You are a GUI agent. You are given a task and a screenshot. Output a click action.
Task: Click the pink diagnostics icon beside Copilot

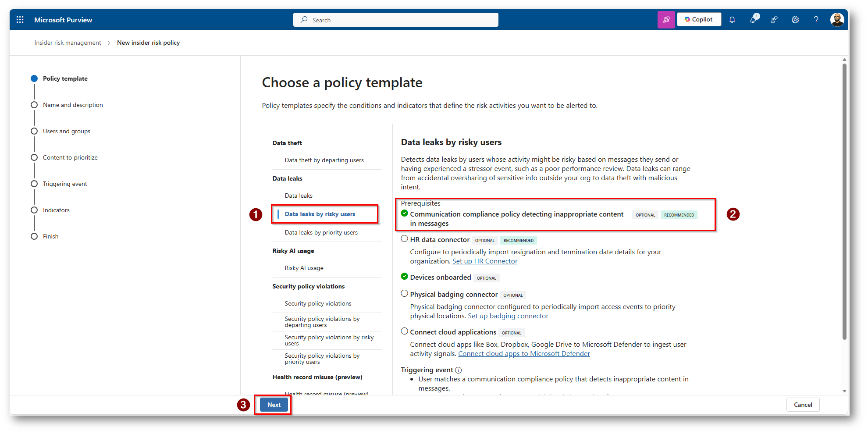[666, 20]
